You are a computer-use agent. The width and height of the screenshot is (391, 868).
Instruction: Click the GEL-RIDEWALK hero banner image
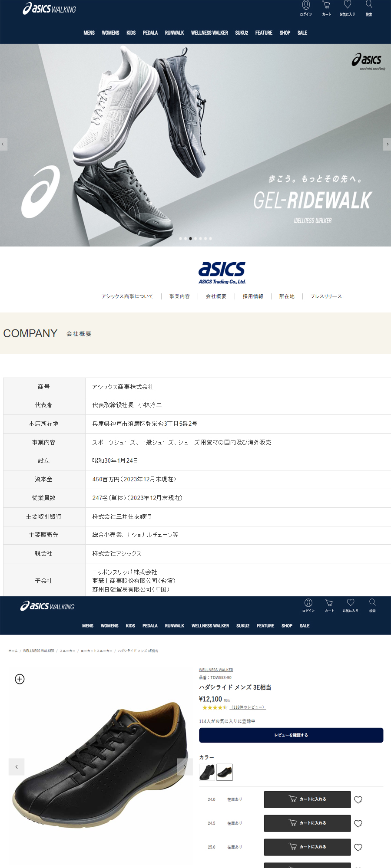point(195,145)
